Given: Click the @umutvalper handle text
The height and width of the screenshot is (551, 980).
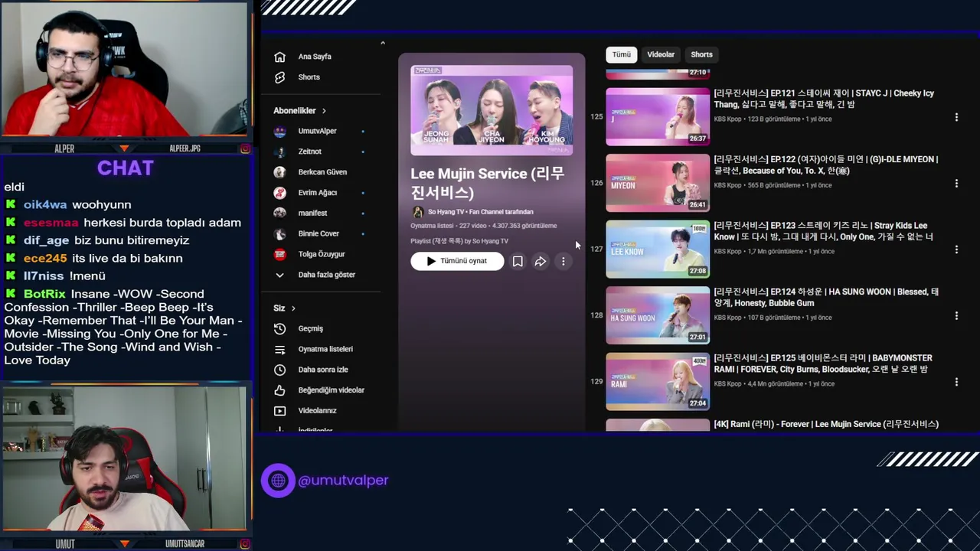Looking at the screenshot, I should (x=343, y=481).
